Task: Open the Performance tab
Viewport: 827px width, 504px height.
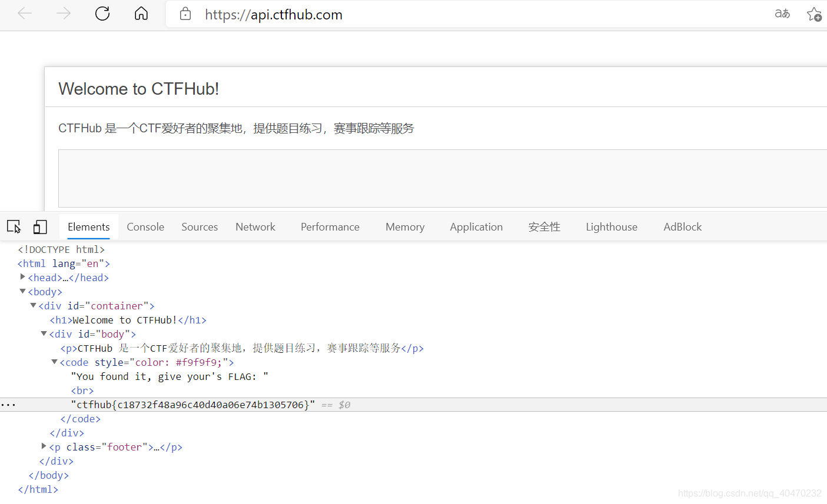Action: (330, 227)
